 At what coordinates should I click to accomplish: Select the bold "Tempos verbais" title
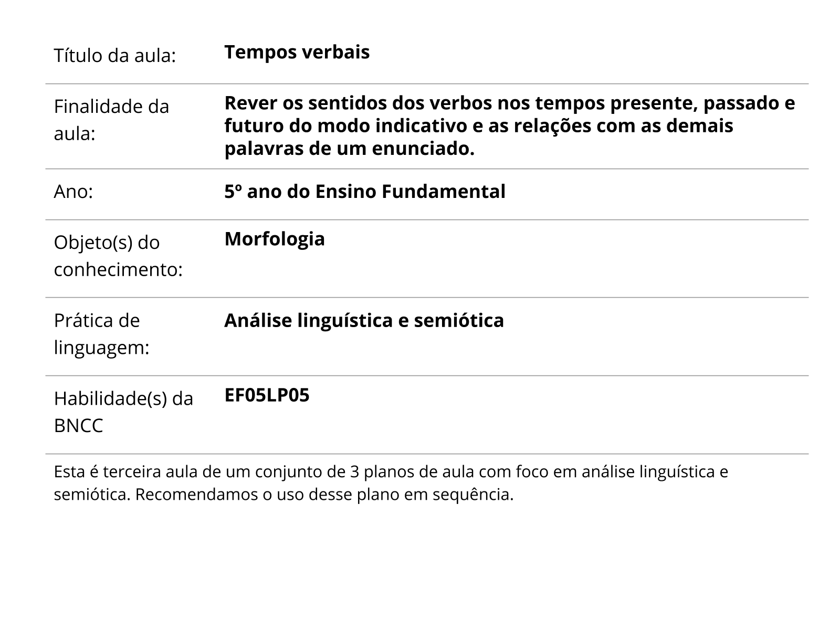pyautogui.click(x=297, y=52)
